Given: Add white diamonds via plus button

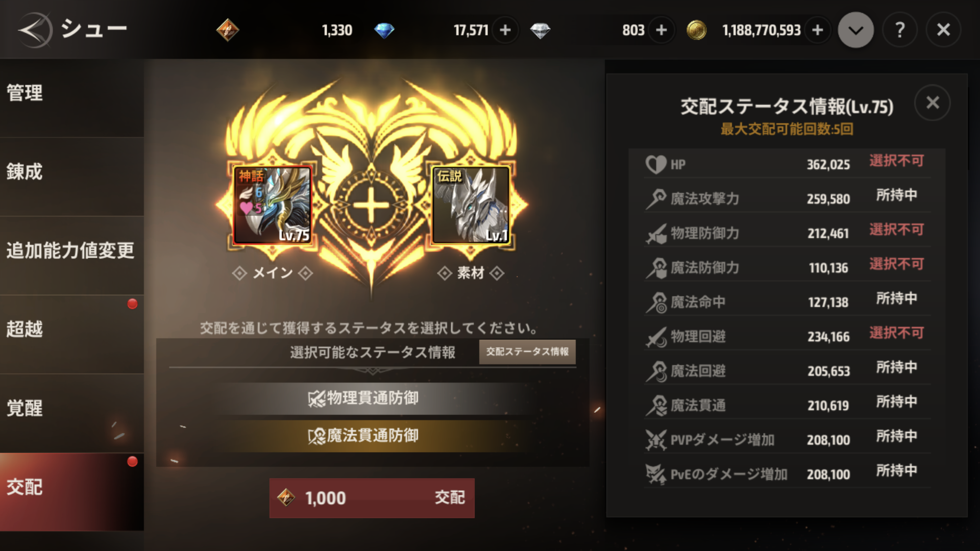Looking at the screenshot, I should tap(661, 30).
